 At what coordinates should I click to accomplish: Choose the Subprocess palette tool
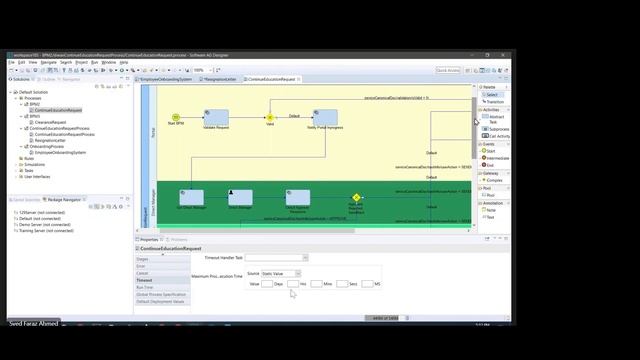(496, 129)
